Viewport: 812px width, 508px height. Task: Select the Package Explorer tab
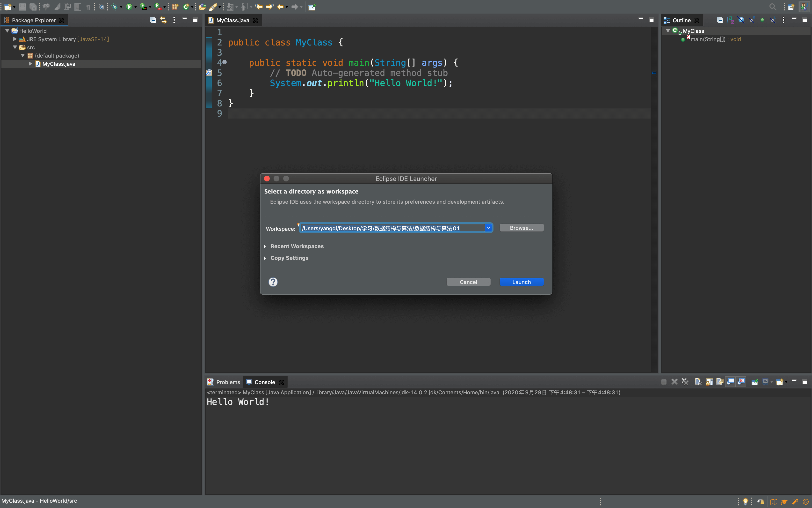[x=34, y=20]
